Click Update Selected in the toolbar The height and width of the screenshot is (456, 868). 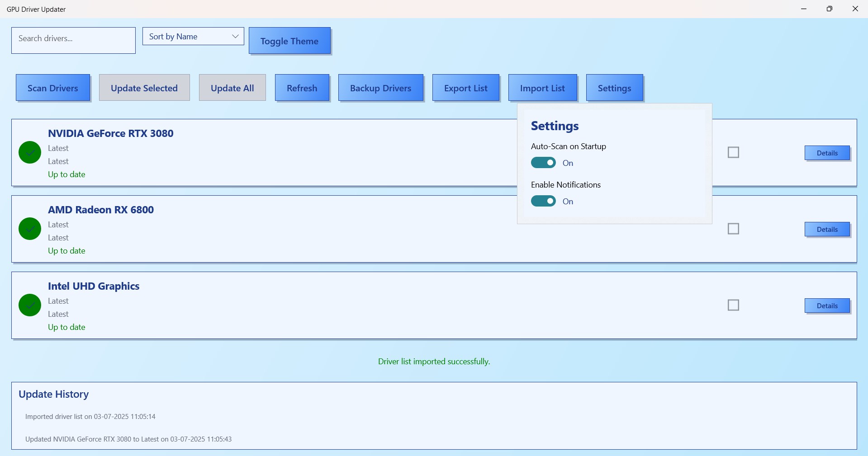(x=144, y=88)
